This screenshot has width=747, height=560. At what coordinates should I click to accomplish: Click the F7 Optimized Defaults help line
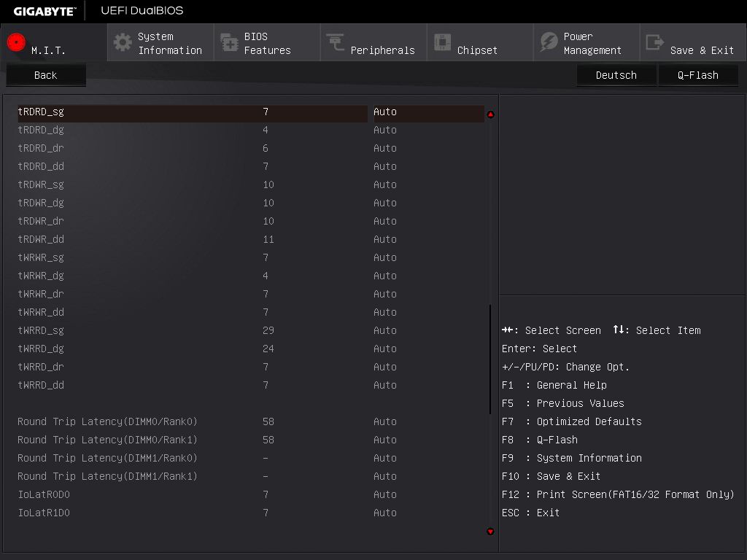tap(572, 421)
